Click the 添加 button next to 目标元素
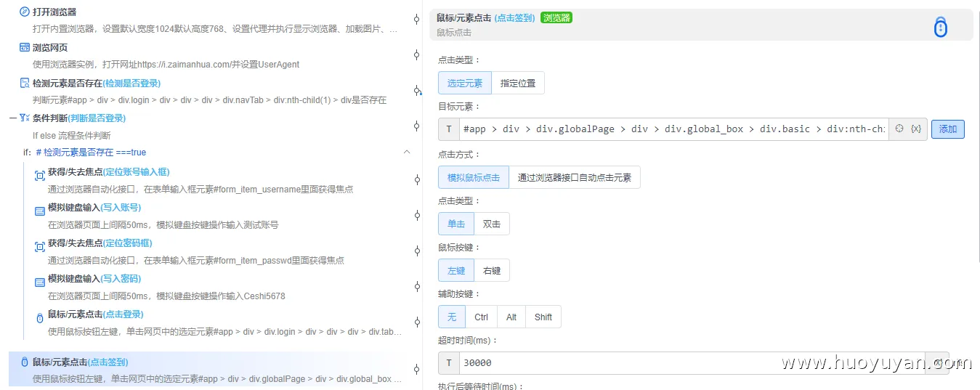 [x=948, y=129]
